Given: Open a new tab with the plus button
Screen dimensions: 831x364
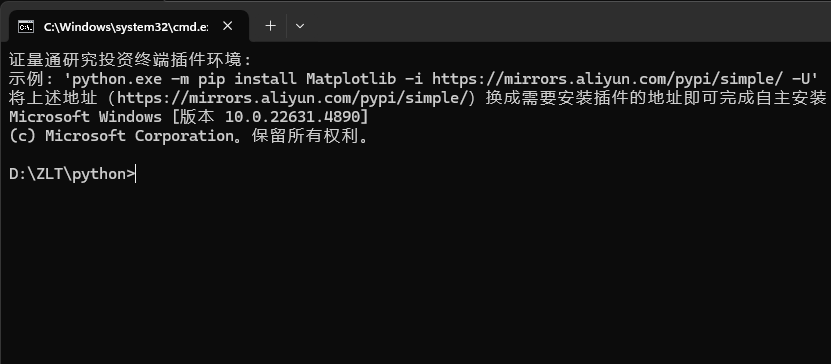Looking at the screenshot, I should 270,26.
